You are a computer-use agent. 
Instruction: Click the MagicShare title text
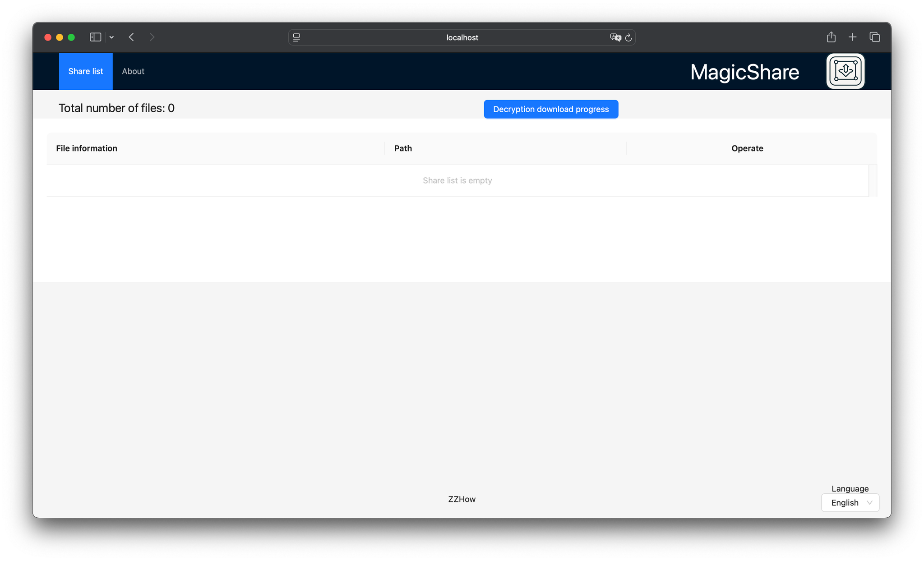coord(744,72)
